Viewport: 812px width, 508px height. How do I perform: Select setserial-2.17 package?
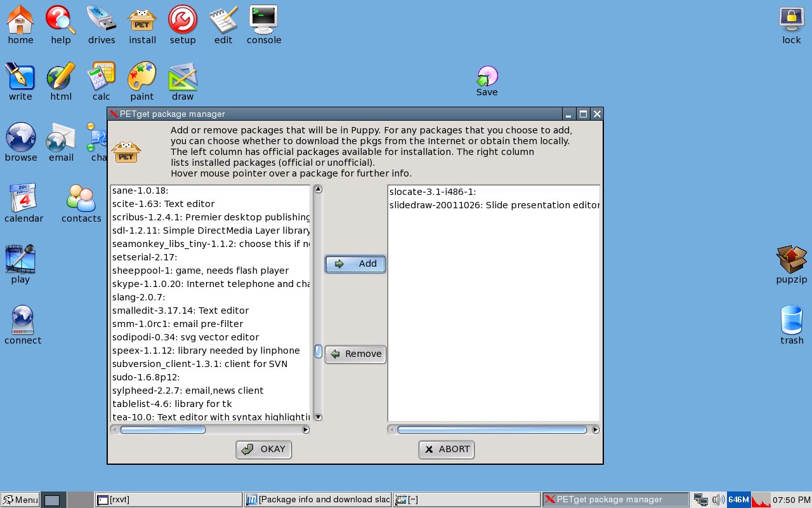tap(210, 257)
